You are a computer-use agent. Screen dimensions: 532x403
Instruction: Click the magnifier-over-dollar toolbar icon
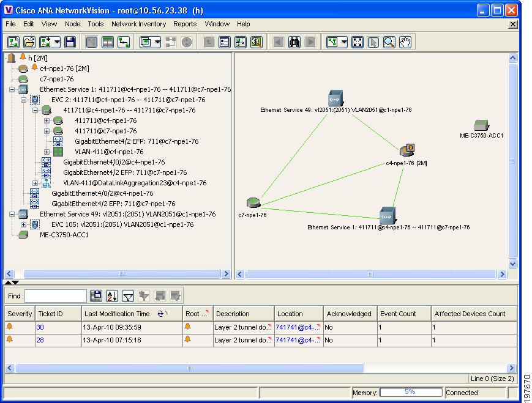(256, 42)
